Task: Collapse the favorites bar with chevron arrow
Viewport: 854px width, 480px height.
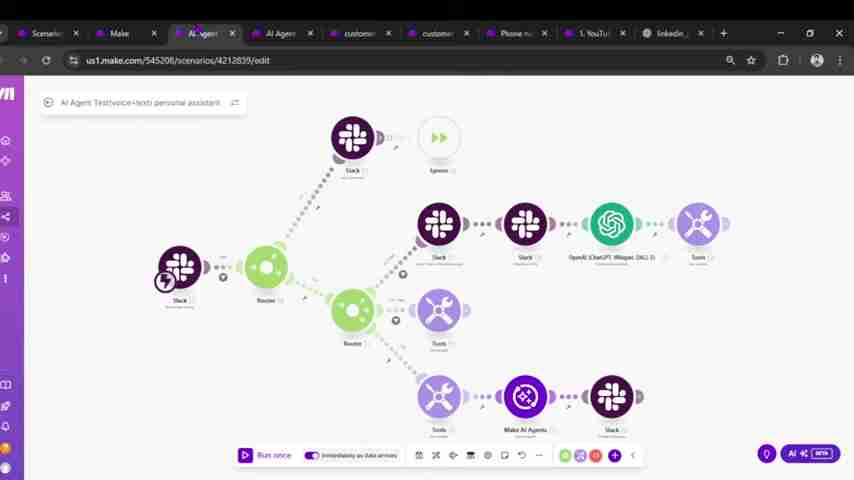Action: point(632,455)
